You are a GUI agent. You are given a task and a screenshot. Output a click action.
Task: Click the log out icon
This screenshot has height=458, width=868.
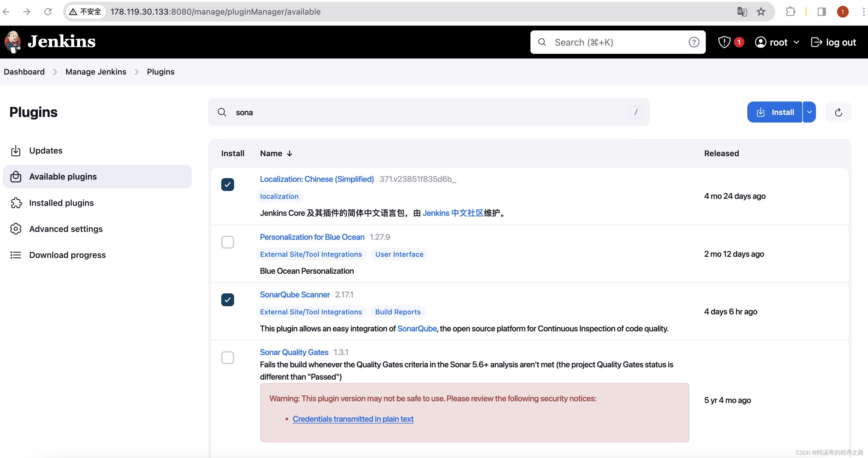pos(816,42)
